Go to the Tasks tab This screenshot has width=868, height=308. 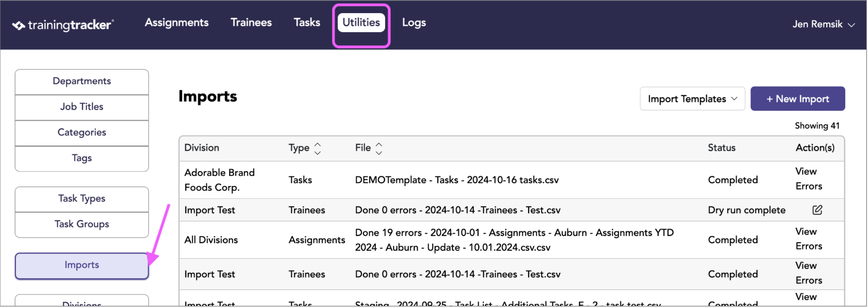click(x=307, y=23)
